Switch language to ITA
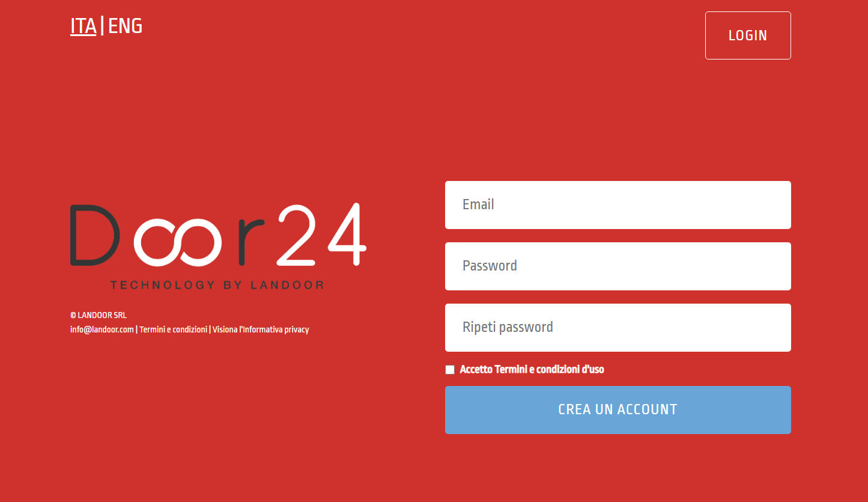The image size is (868, 502). click(x=83, y=26)
